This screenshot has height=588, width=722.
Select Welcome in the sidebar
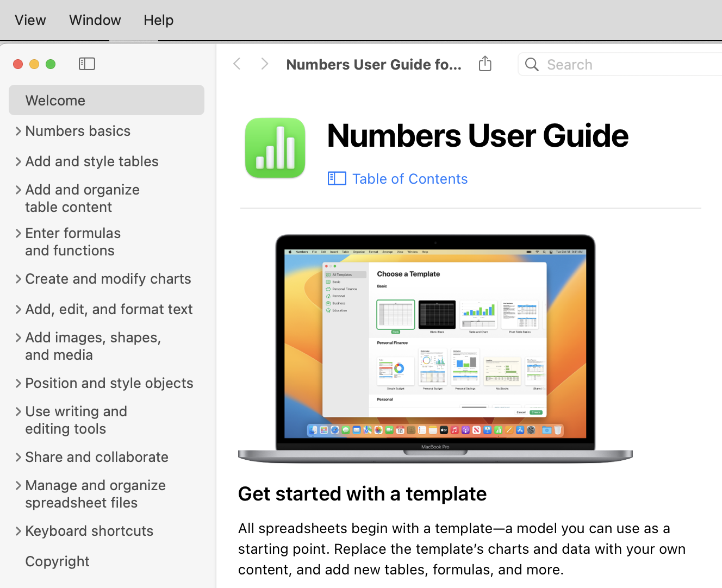tap(107, 100)
